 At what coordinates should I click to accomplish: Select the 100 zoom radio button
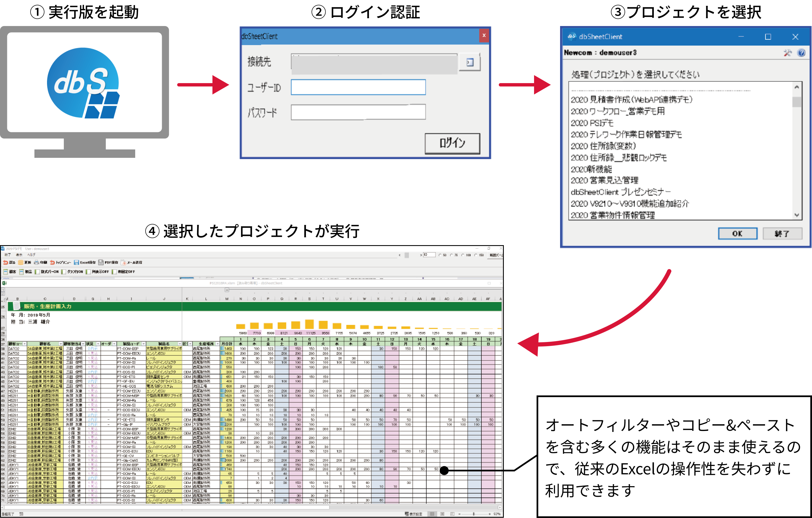click(463, 255)
